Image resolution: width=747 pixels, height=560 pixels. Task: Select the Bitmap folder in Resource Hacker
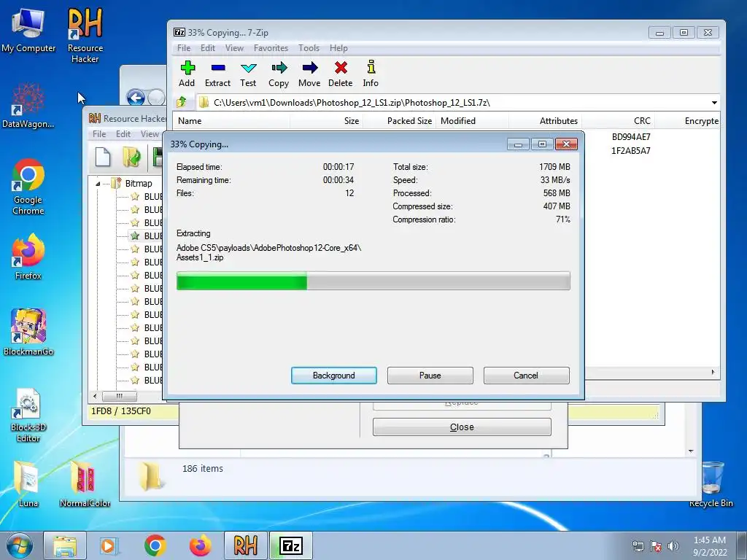138,183
